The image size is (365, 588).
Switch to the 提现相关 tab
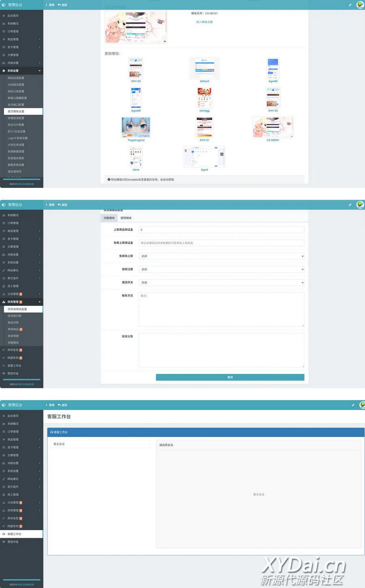coord(126,218)
